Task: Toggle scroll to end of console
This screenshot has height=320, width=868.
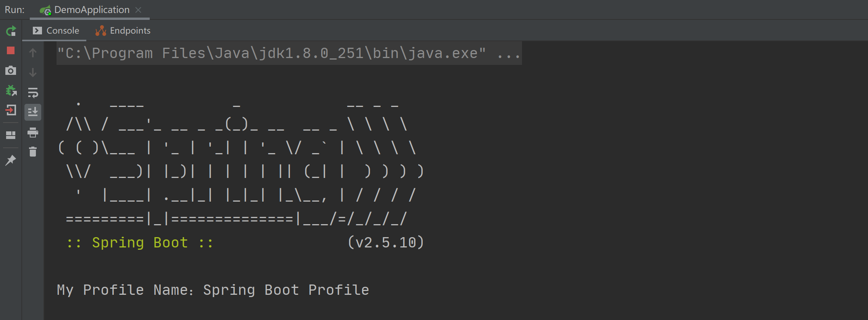Action: click(x=33, y=112)
